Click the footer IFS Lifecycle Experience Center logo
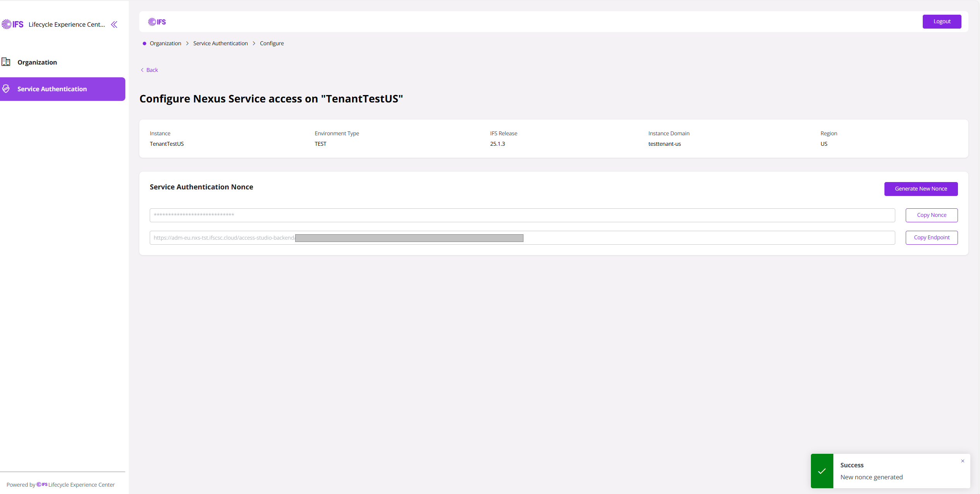This screenshot has width=980, height=494. tap(42, 485)
